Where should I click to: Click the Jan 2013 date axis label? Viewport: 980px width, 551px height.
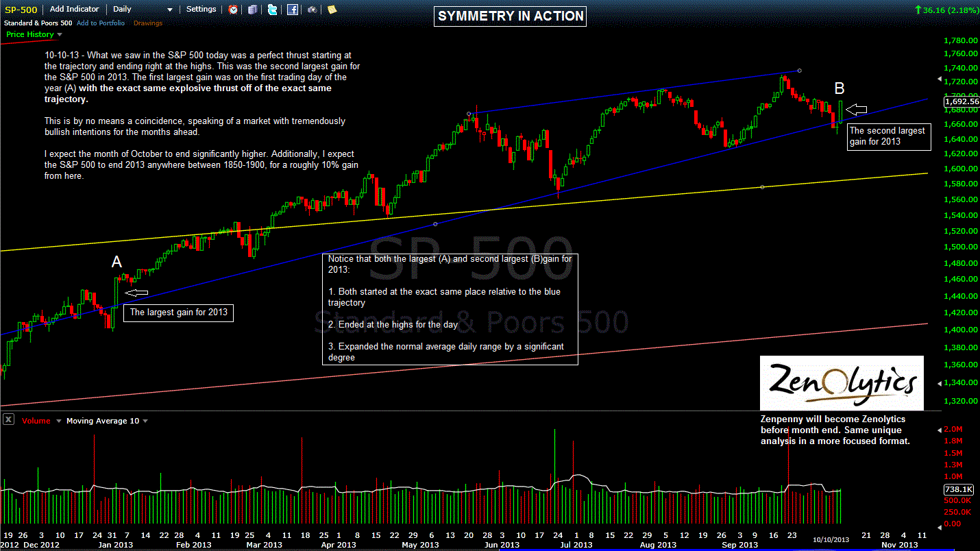point(117,545)
